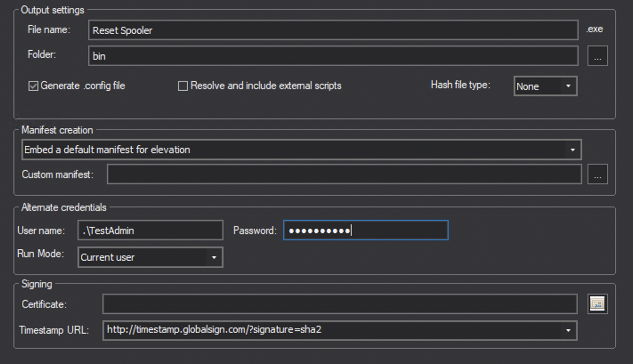The height and width of the screenshot is (364, 633).
Task: Click the .exe extension label
Action: [594, 29]
